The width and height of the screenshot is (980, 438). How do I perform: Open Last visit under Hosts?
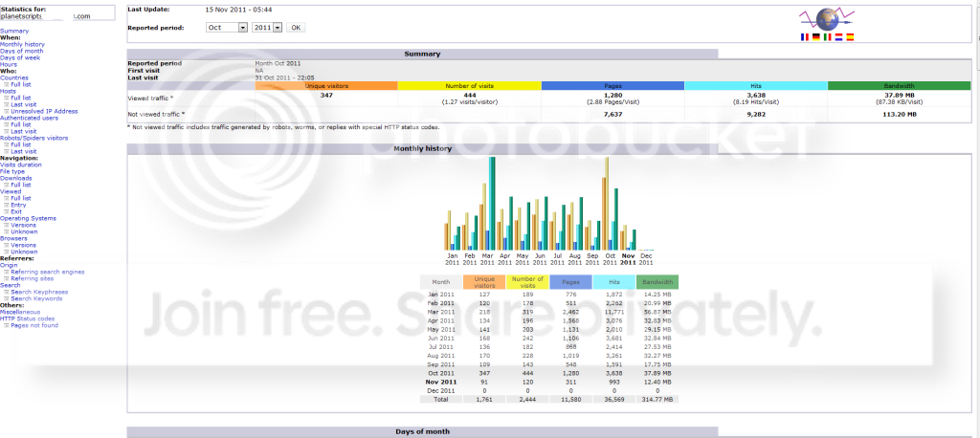[x=23, y=104]
